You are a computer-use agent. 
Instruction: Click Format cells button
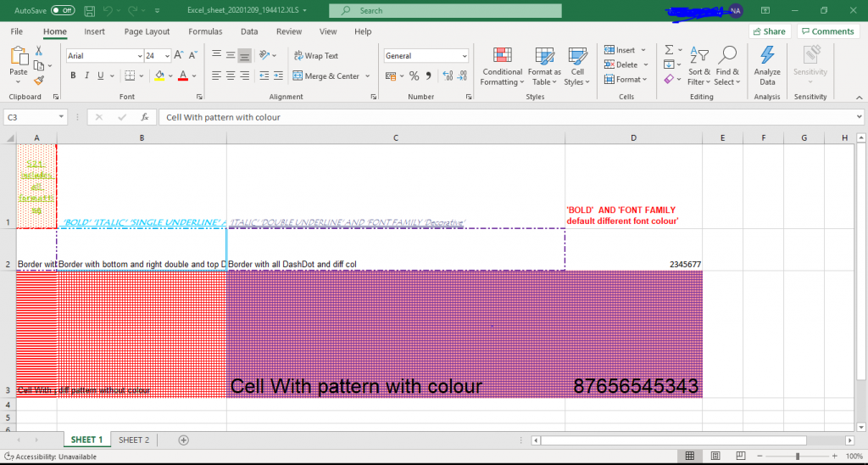click(622, 80)
